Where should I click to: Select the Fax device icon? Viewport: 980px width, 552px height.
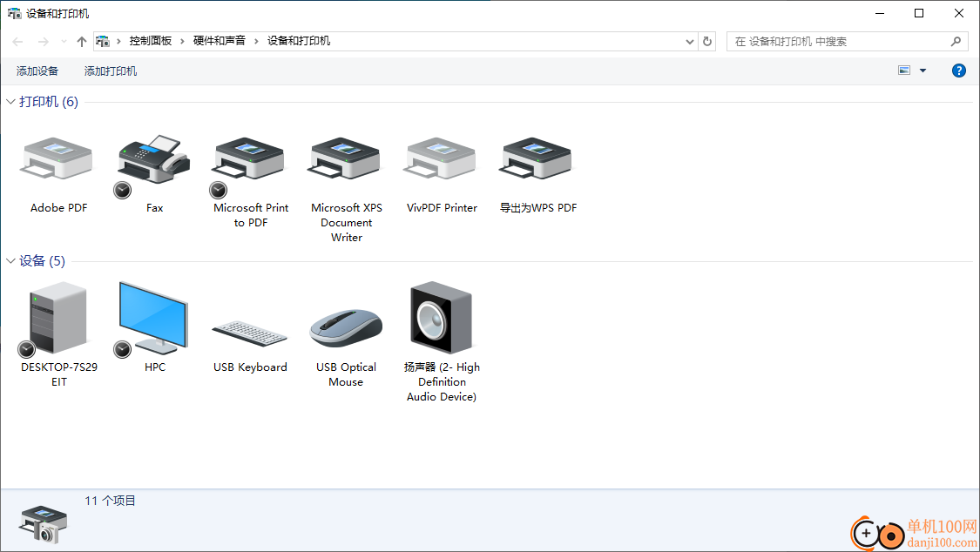click(x=153, y=160)
